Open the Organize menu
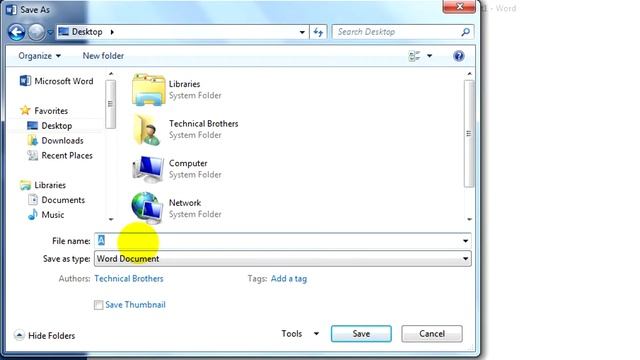This screenshot has width=640, height=360. point(39,56)
